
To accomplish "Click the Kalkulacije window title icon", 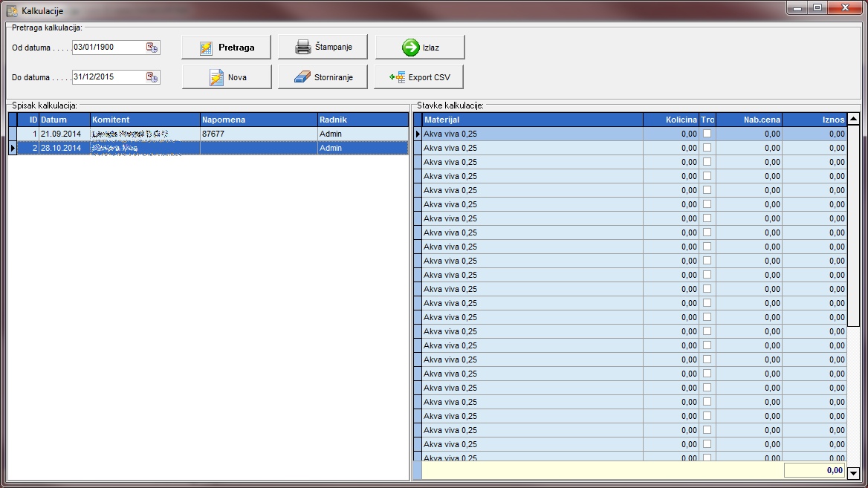I will pos(12,10).
